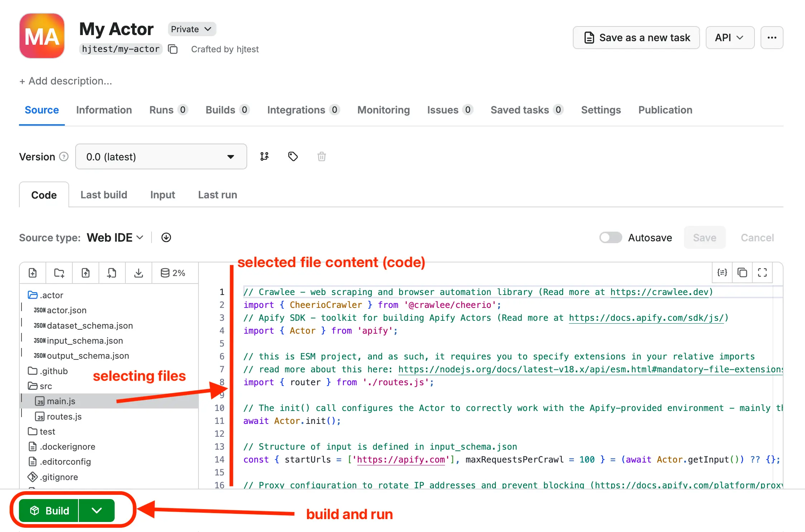
Task: Click the version branch icon
Action: click(x=264, y=156)
